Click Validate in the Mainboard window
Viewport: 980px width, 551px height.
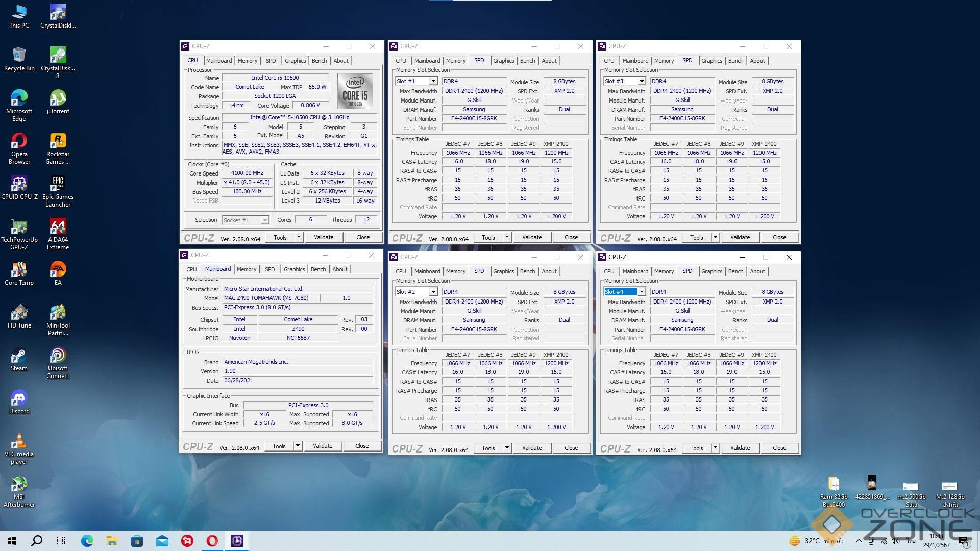[323, 446]
